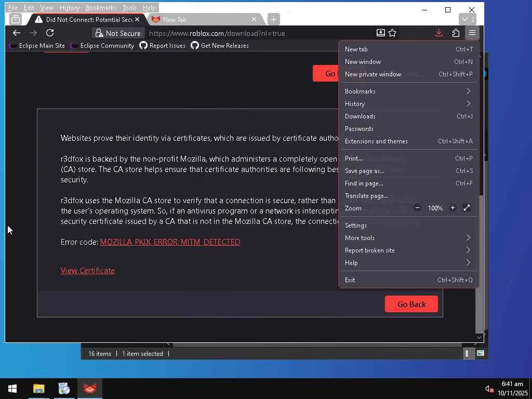Close the Did Not Connect tab
The height and width of the screenshot is (399, 532).
tap(137, 19)
